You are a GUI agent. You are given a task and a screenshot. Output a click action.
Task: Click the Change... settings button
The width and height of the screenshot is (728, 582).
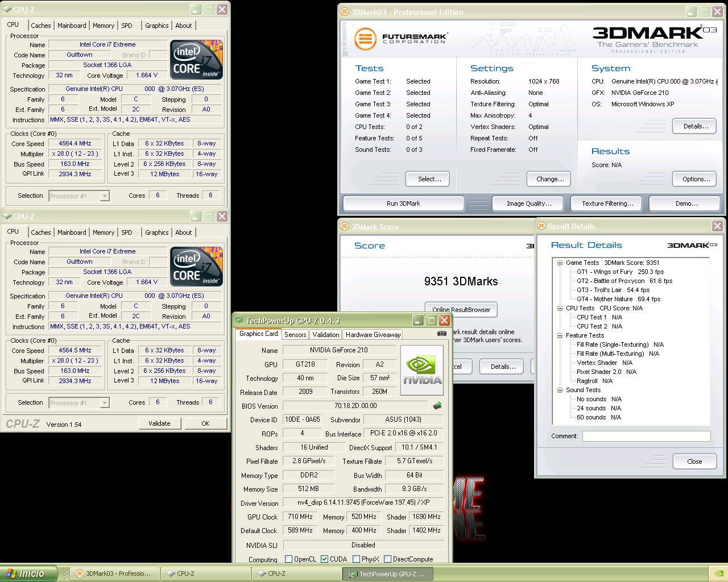pyautogui.click(x=549, y=179)
